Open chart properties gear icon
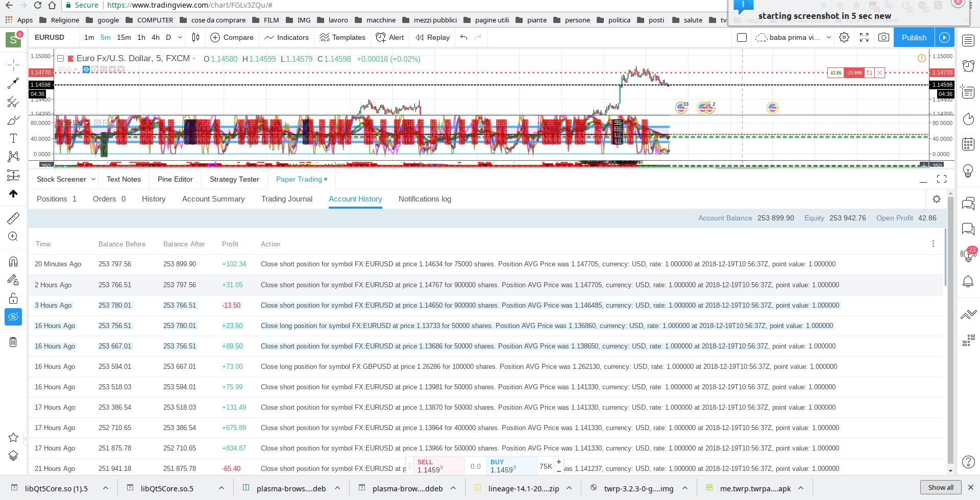The width and height of the screenshot is (980, 500). coord(844,37)
